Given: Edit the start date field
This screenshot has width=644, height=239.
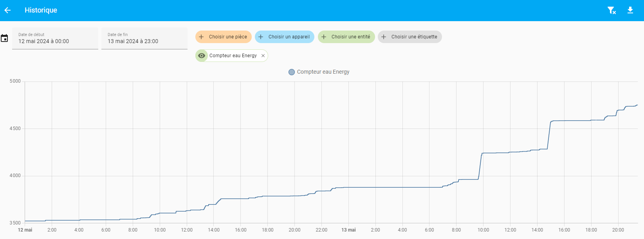Looking at the screenshot, I should (55, 38).
